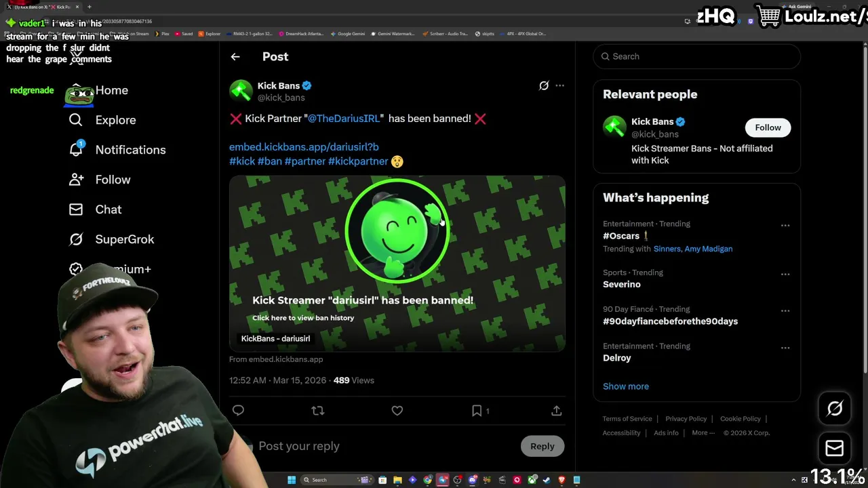Open File Explorer from the taskbar
Image resolution: width=868 pixels, height=488 pixels.
397,480
